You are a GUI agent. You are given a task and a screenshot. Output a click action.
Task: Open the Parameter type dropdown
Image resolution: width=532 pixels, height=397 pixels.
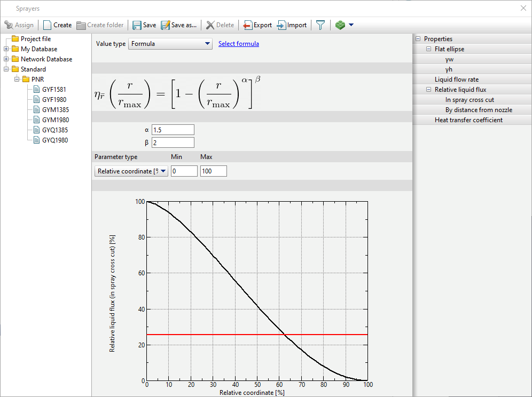[x=131, y=171]
